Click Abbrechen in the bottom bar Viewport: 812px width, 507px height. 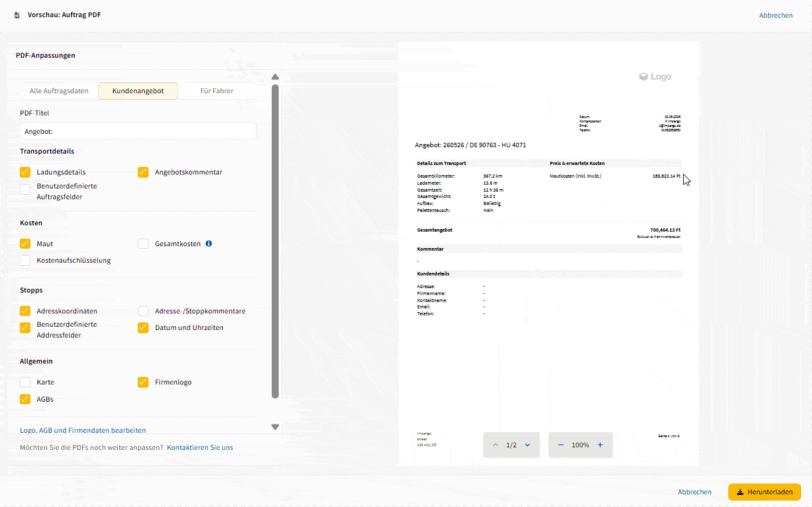point(695,492)
